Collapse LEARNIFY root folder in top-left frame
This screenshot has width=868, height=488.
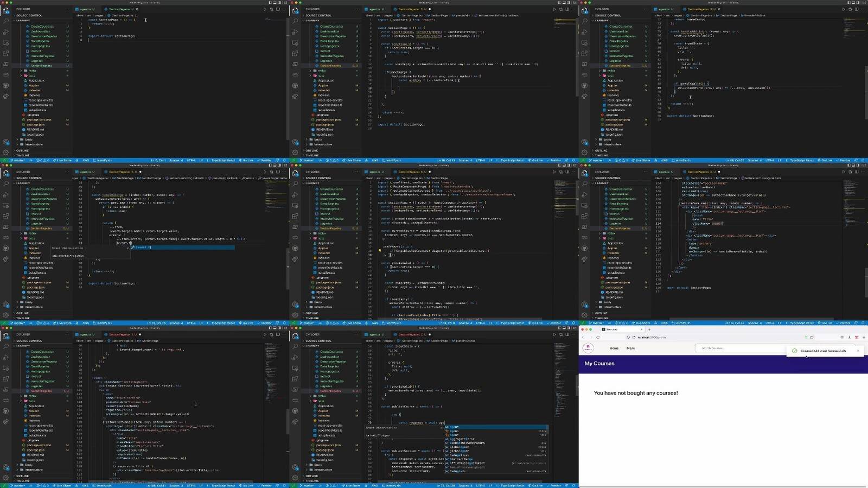click(42, 21)
